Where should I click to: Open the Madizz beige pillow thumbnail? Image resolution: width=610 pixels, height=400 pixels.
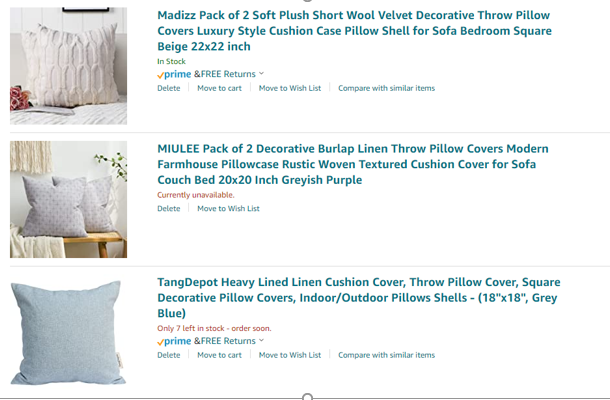pyautogui.click(x=68, y=66)
